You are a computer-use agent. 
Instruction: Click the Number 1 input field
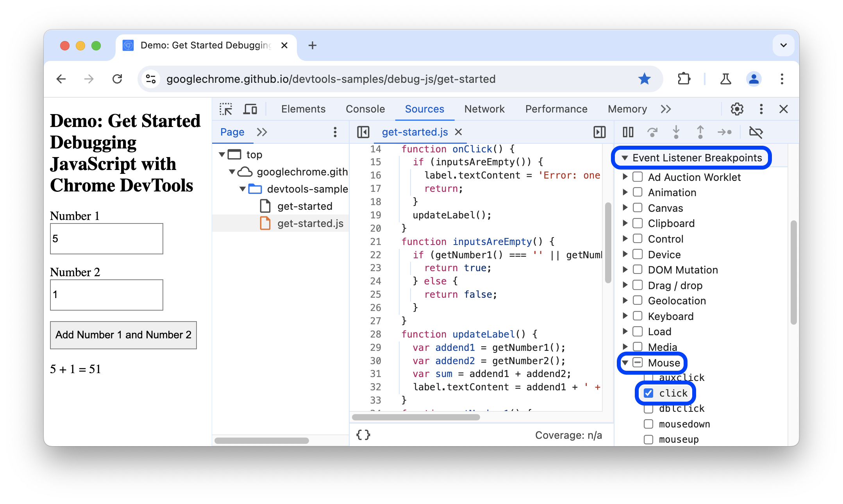click(x=107, y=239)
